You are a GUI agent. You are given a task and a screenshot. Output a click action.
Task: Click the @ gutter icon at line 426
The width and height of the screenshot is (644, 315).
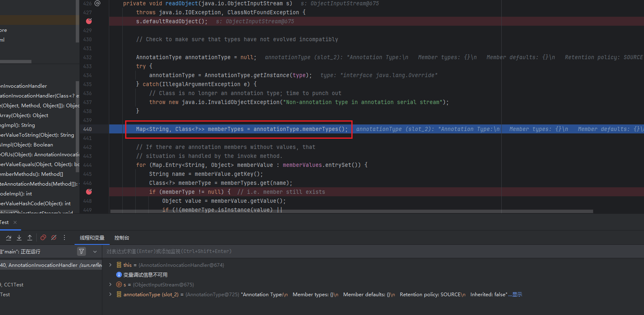click(97, 3)
